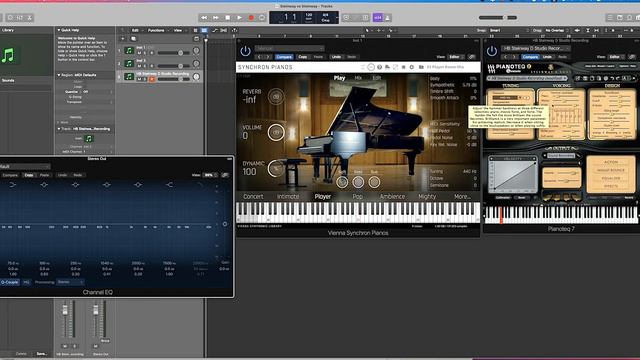Bypass Synchron Pianos with its power button
This screenshot has height=360, width=640.
tap(245, 51)
